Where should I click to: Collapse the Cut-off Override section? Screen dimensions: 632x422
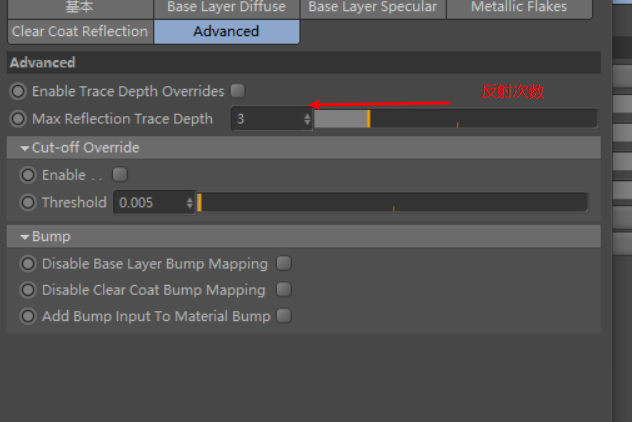click(x=25, y=148)
